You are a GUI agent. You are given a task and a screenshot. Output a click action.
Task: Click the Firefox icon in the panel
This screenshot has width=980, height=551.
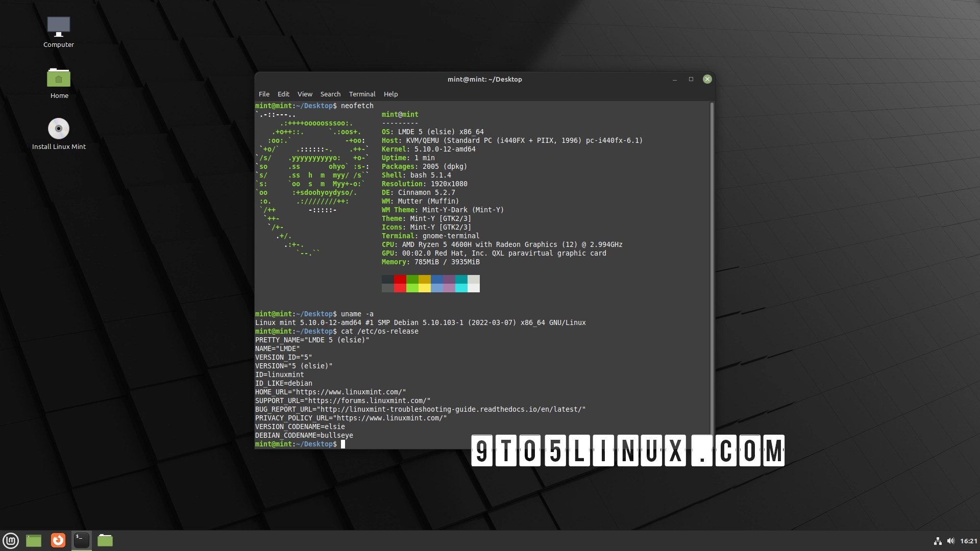tap(58, 540)
